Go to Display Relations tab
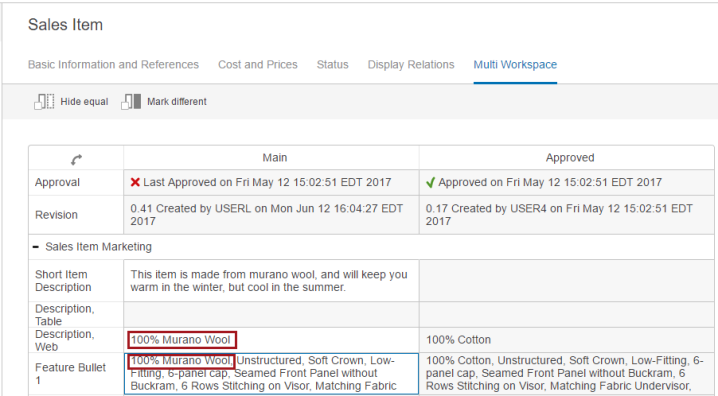The height and width of the screenshot is (396, 718). [x=411, y=65]
